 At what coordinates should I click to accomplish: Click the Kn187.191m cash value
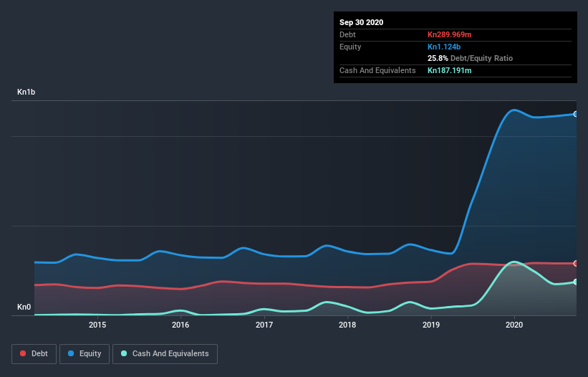449,70
